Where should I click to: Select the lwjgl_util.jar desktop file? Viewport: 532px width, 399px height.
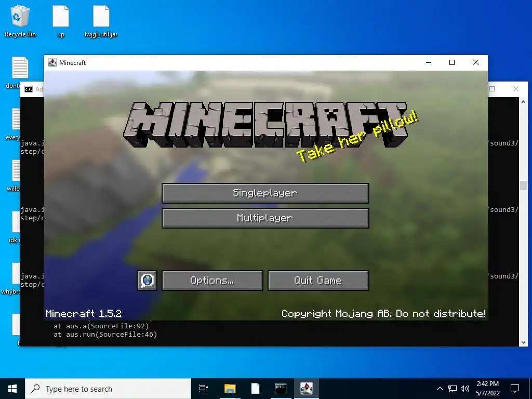tap(101, 21)
